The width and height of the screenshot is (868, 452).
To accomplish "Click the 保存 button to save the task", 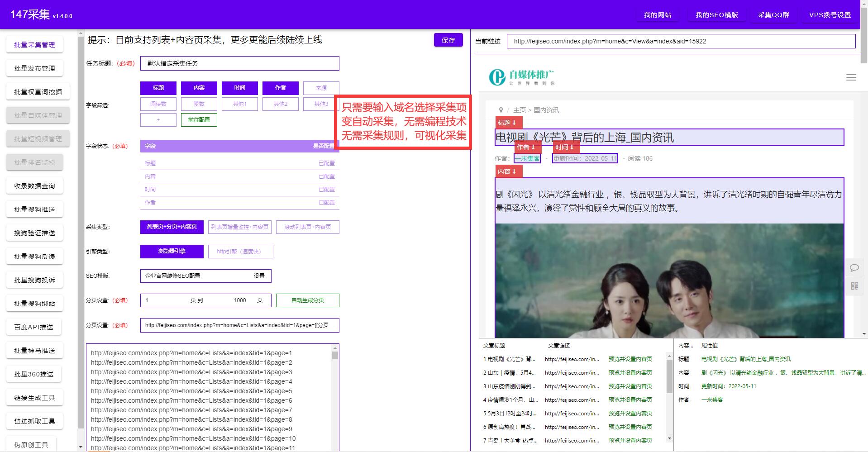I will pos(448,40).
